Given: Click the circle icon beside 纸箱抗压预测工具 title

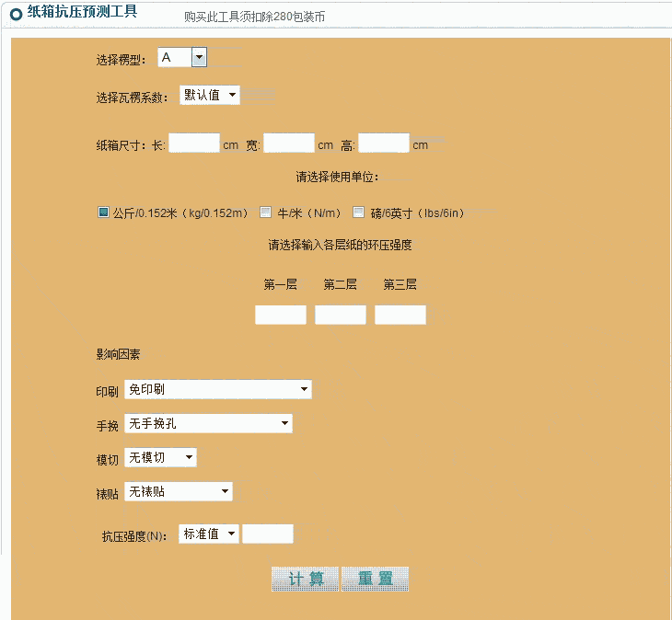Looking at the screenshot, I should coord(16,14).
